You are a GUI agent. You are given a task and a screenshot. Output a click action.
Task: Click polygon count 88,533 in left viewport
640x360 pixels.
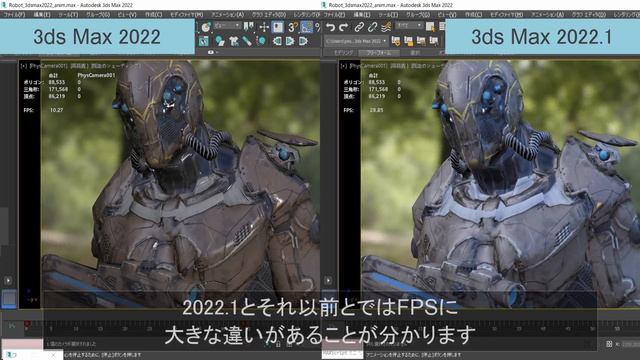click(57, 82)
